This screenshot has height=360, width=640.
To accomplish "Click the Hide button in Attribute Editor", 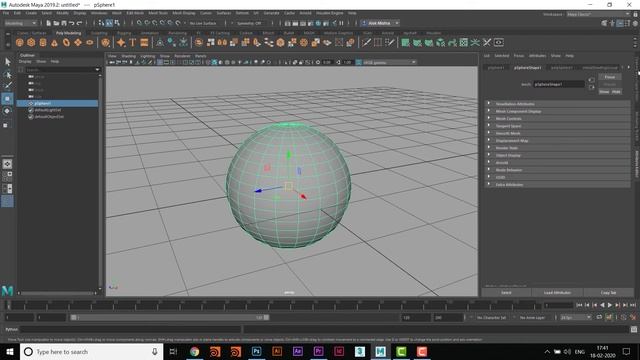I will click(616, 92).
